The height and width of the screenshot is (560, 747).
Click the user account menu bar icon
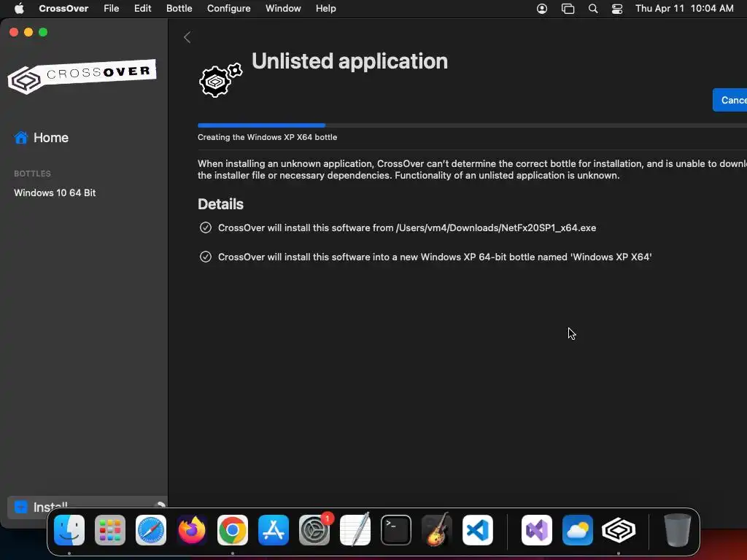tap(542, 9)
